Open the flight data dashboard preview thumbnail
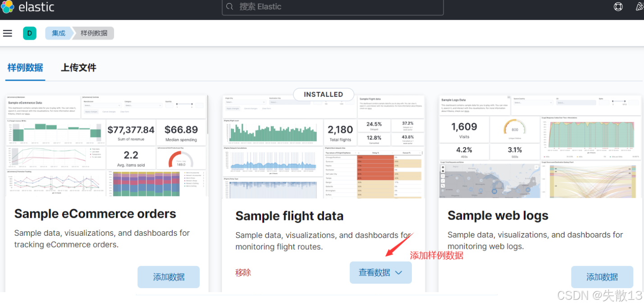Viewport: 644px width, 307px height. (x=324, y=147)
